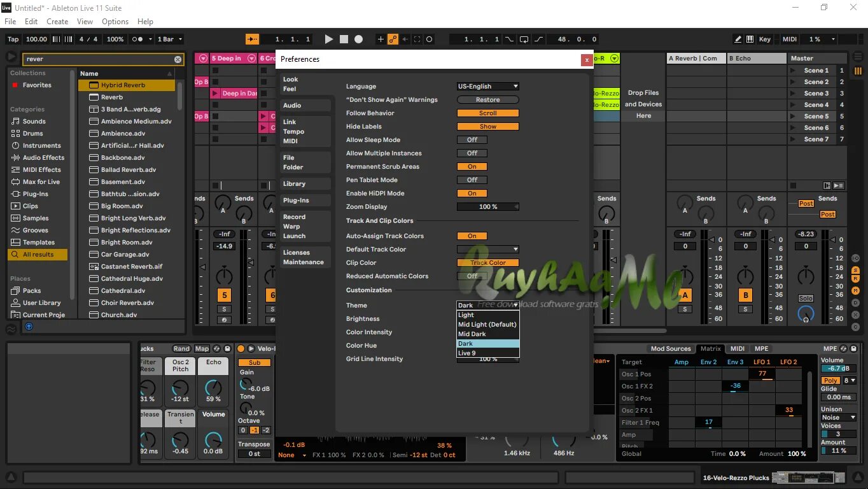The height and width of the screenshot is (489, 868).
Task: Toggle the info view triangle at bottom left
Action: click(11, 477)
